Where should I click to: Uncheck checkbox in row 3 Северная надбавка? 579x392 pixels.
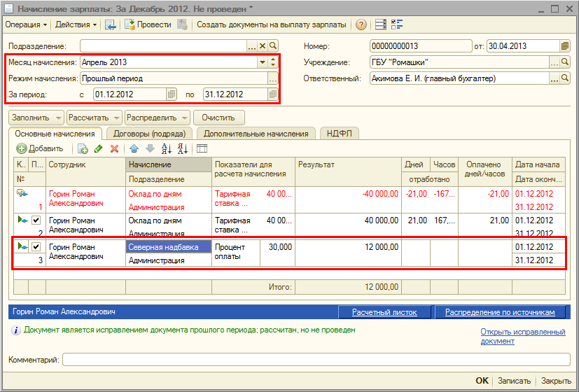[x=36, y=246]
